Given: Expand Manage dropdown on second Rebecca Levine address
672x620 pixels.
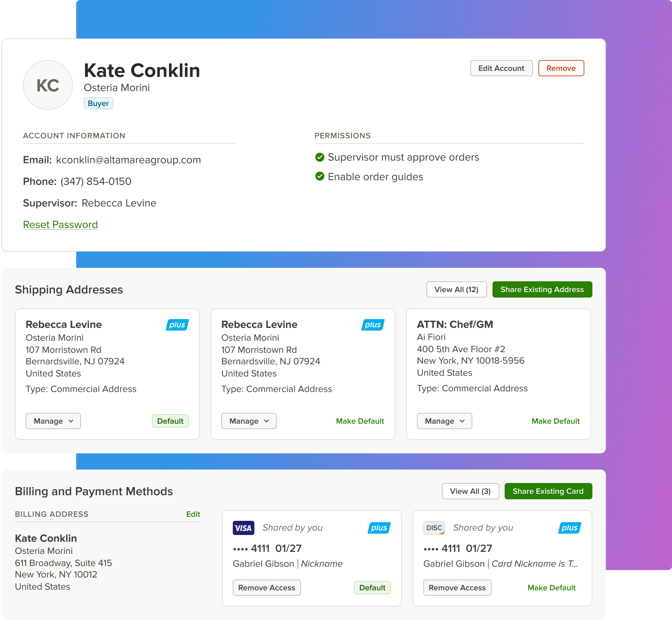Looking at the screenshot, I should point(249,421).
